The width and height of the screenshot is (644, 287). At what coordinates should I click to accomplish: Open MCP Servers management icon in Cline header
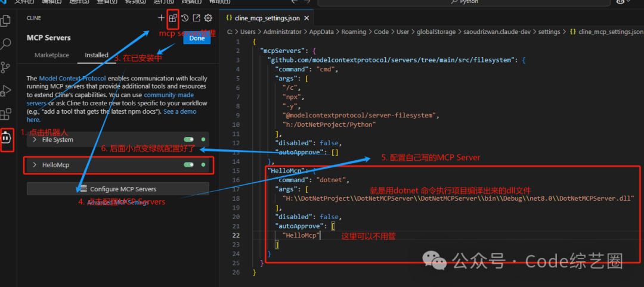[174, 18]
